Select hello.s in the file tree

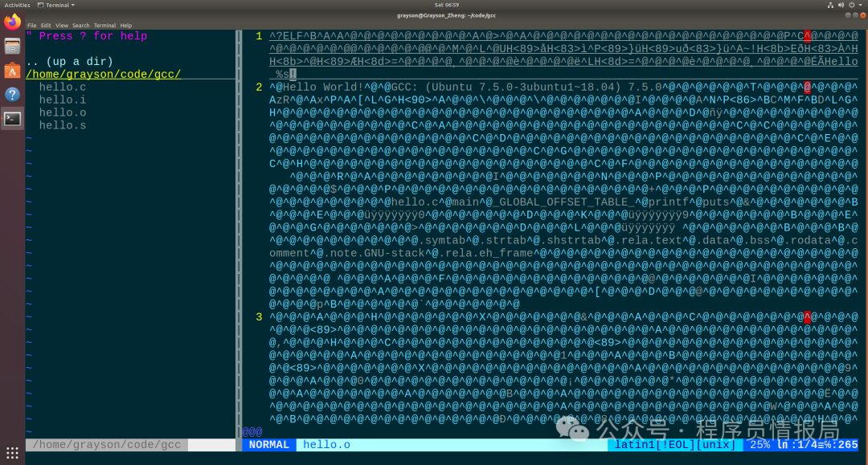click(x=63, y=125)
